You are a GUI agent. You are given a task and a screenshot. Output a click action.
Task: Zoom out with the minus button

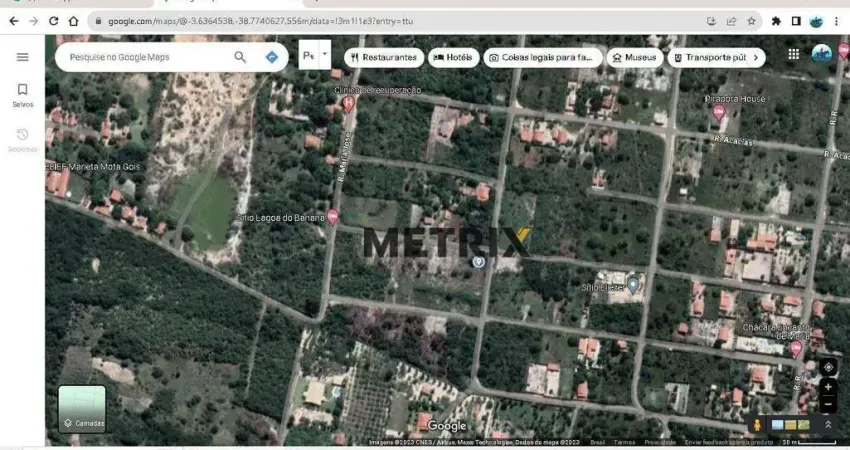pyautogui.click(x=828, y=404)
